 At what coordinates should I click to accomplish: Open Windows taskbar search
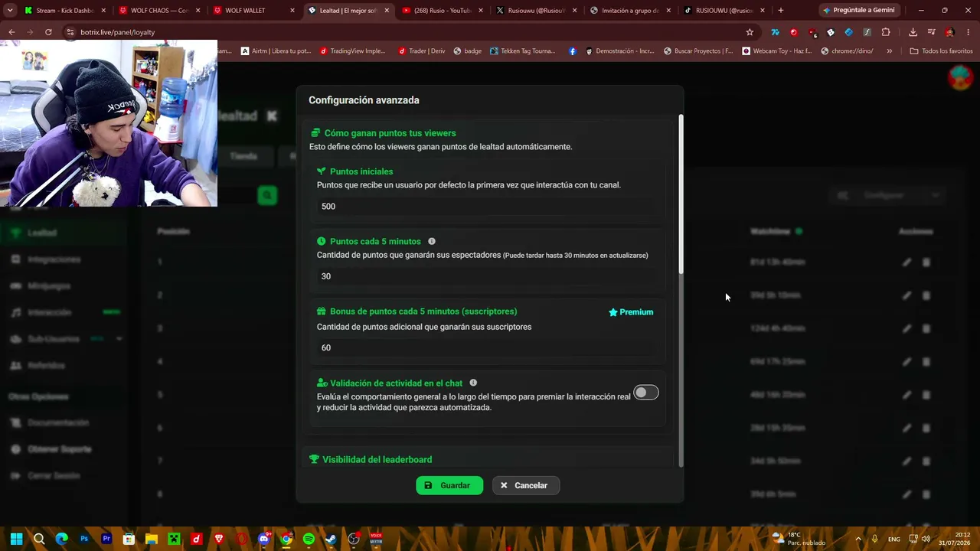tap(39, 539)
